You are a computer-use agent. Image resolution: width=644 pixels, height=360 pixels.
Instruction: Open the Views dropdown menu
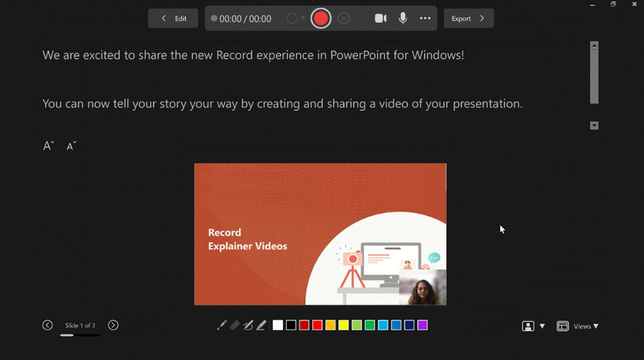pyautogui.click(x=586, y=326)
